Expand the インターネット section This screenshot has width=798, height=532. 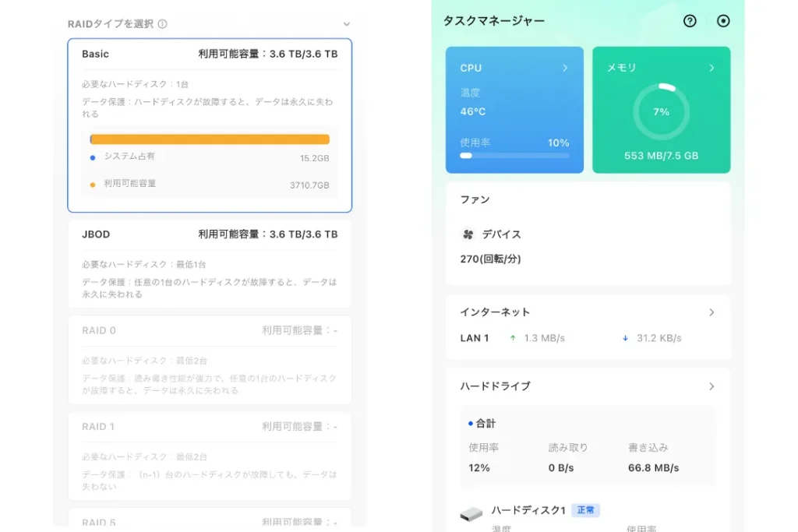point(711,312)
